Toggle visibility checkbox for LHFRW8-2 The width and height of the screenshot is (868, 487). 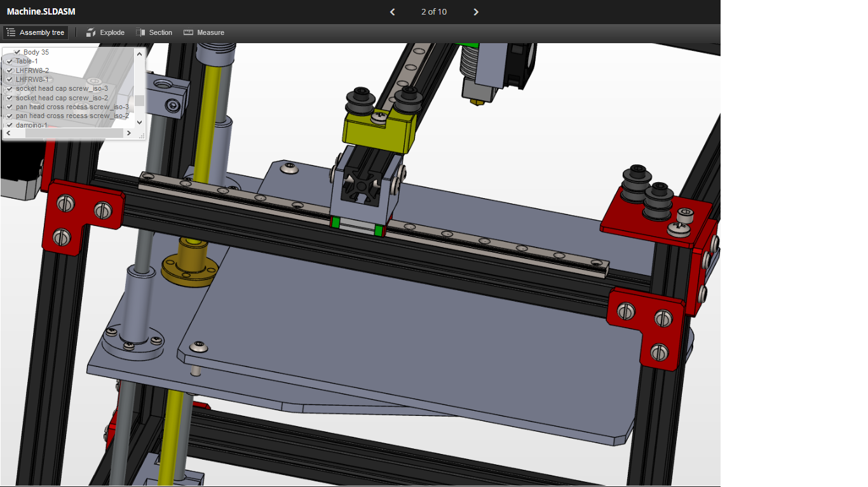10,70
